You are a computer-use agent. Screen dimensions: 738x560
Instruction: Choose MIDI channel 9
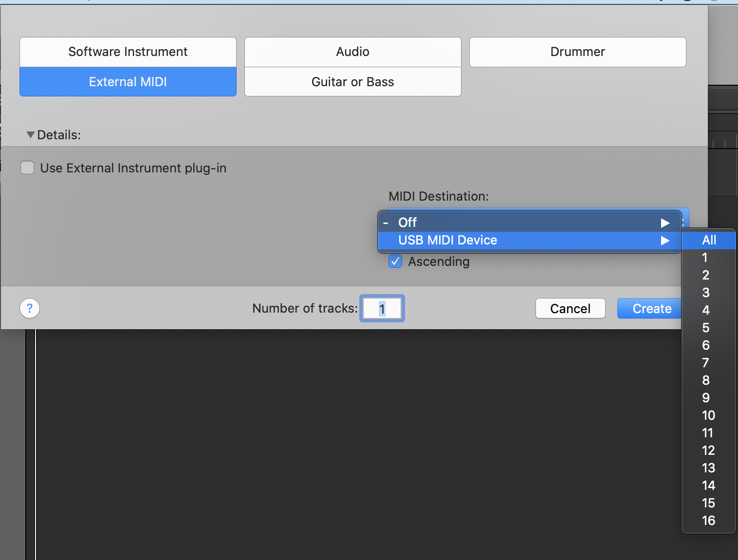pyautogui.click(x=709, y=398)
